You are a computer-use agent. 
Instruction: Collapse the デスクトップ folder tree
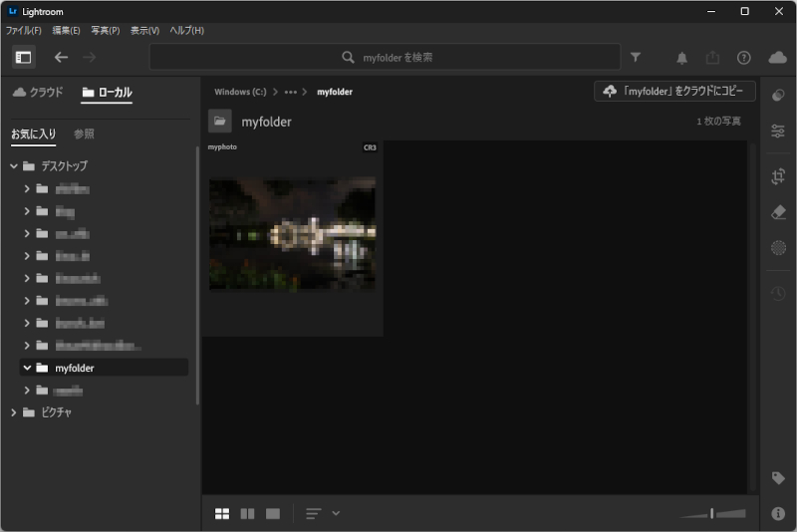14,166
